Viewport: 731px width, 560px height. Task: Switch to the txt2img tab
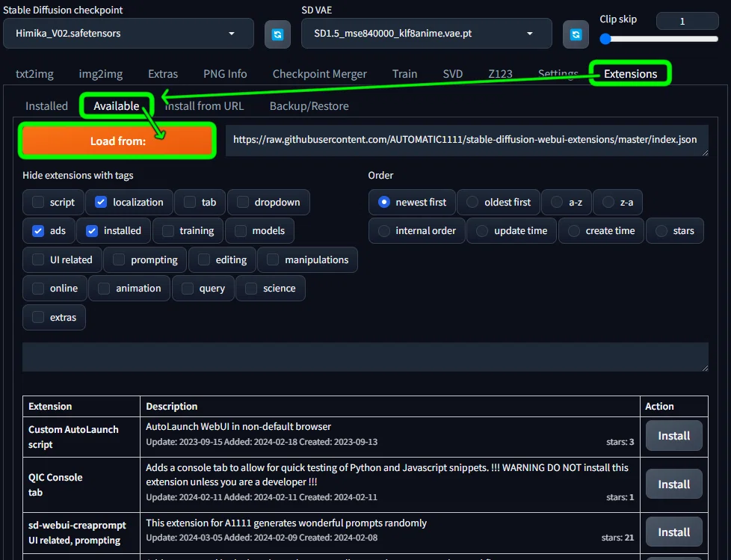(34, 74)
